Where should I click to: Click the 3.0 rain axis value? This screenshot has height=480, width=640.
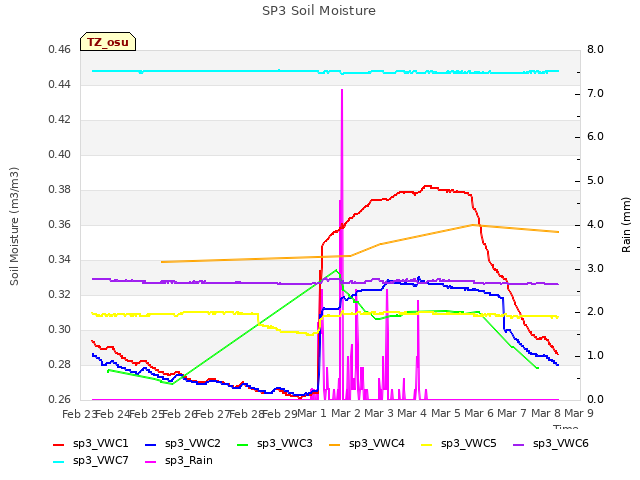click(595, 269)
